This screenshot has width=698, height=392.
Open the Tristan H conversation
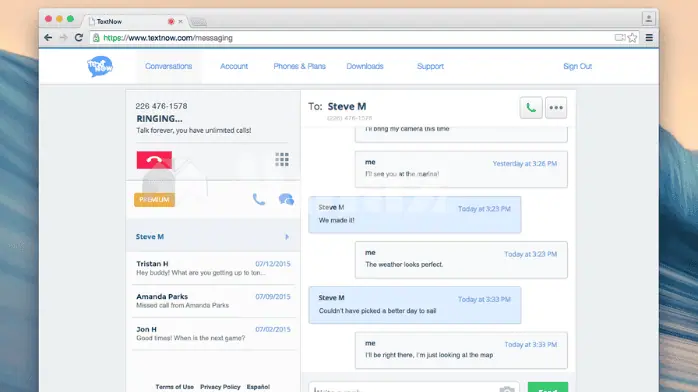coord(213,268)
